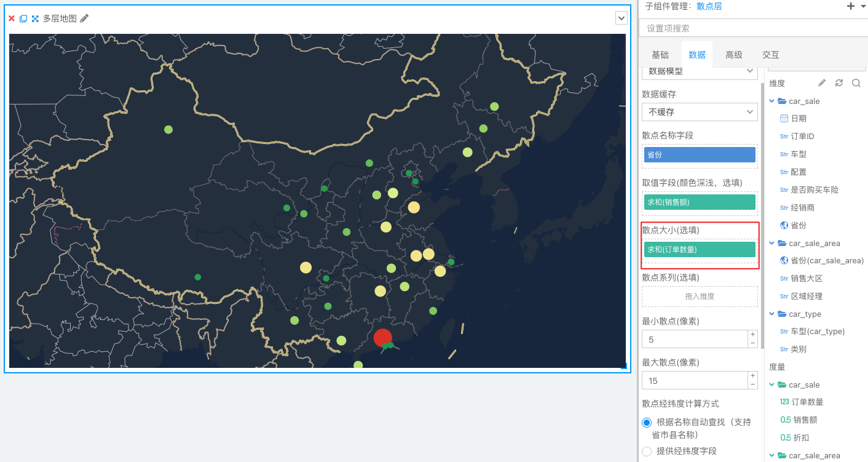Collapse the car_sale_area measure folder at bottom
The image size is (868, 462).
pyautogui.click(x=772, y=455)
